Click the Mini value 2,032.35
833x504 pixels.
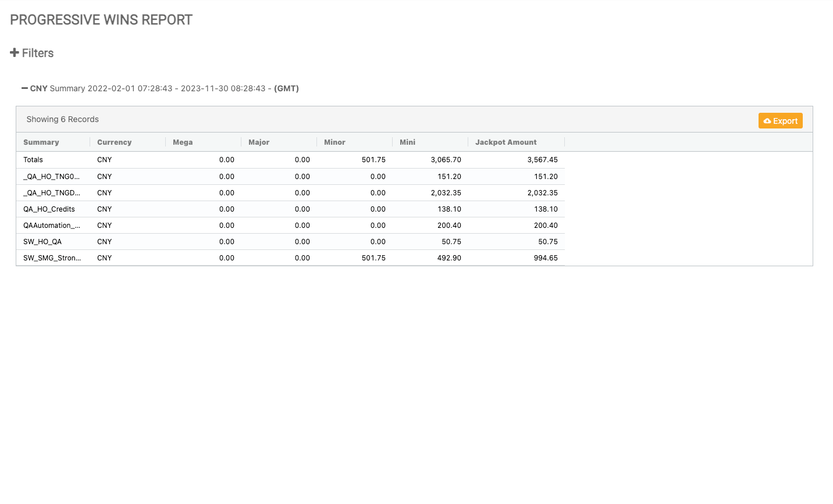(x=446, y=193)
